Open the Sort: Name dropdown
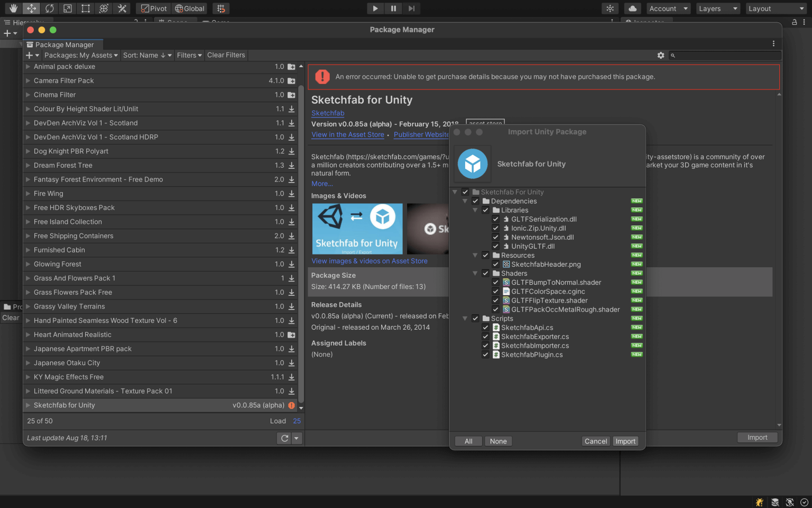The image size is (812, 508). coord(147,55)
